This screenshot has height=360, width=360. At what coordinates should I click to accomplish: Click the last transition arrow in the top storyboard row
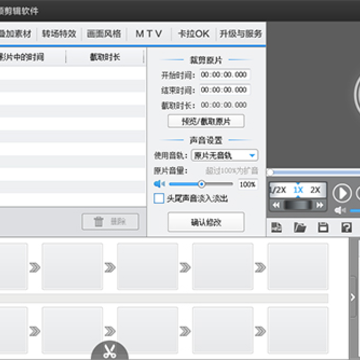pyautogui.click(x=261, y=267)
